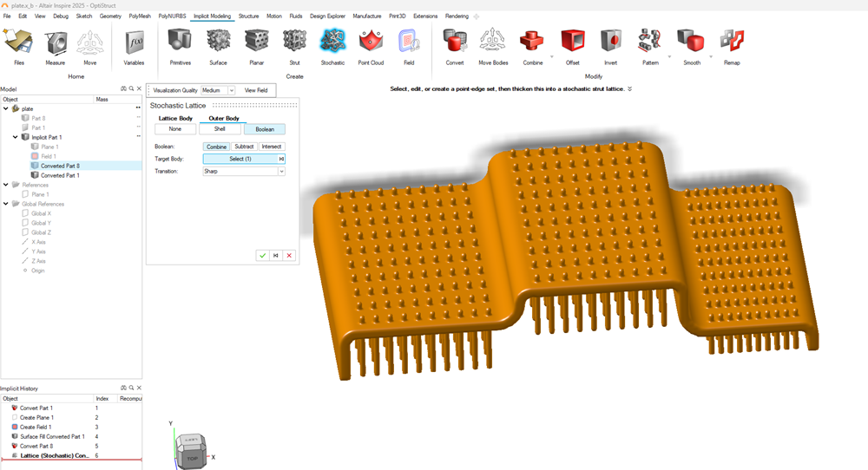Viewport: 868px width, 470px height.
Task: Open the Transition dropdown set to Sharp
Action: [x=244, y=172]
